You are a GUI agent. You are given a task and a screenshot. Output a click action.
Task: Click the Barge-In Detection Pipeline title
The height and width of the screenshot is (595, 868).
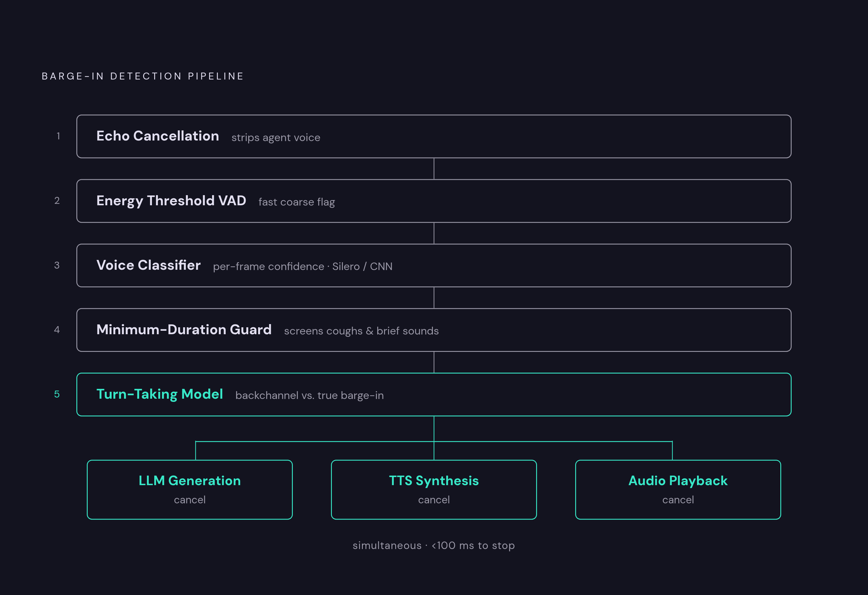143,76
